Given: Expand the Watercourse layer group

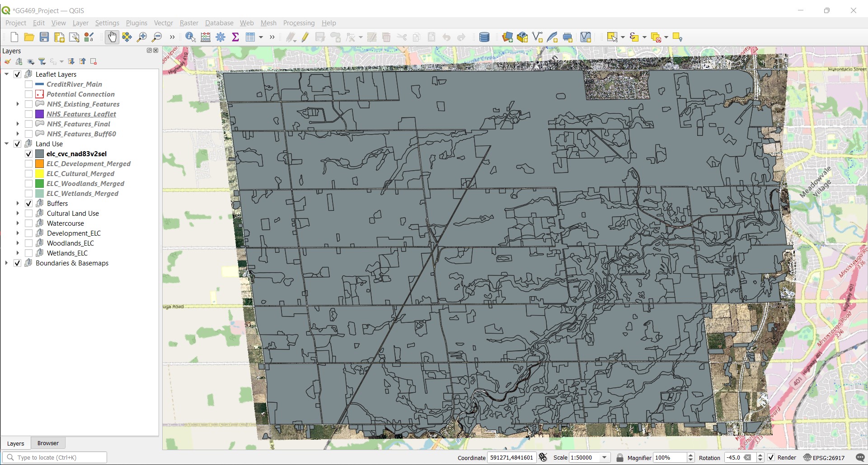Looking at the screenshot, I should (18, 223).
